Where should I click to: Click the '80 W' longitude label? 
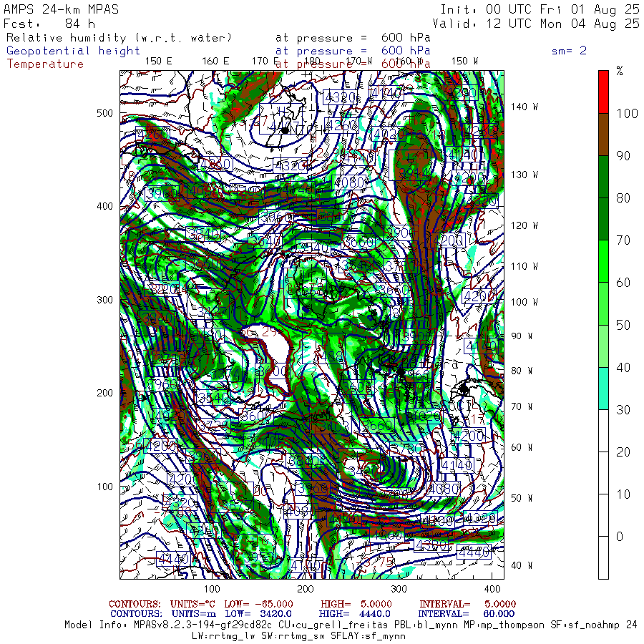click(521, 371)
